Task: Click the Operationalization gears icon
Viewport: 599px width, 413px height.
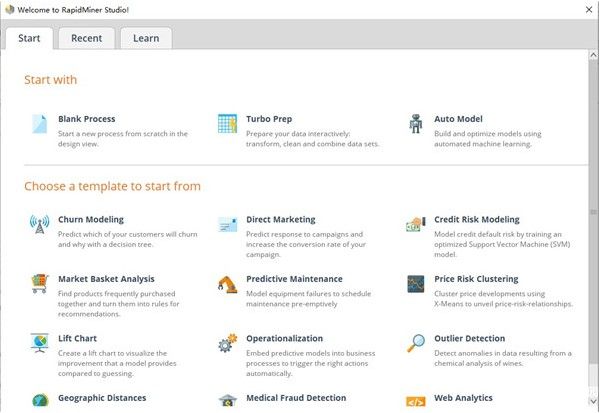Action: (227, 343)
